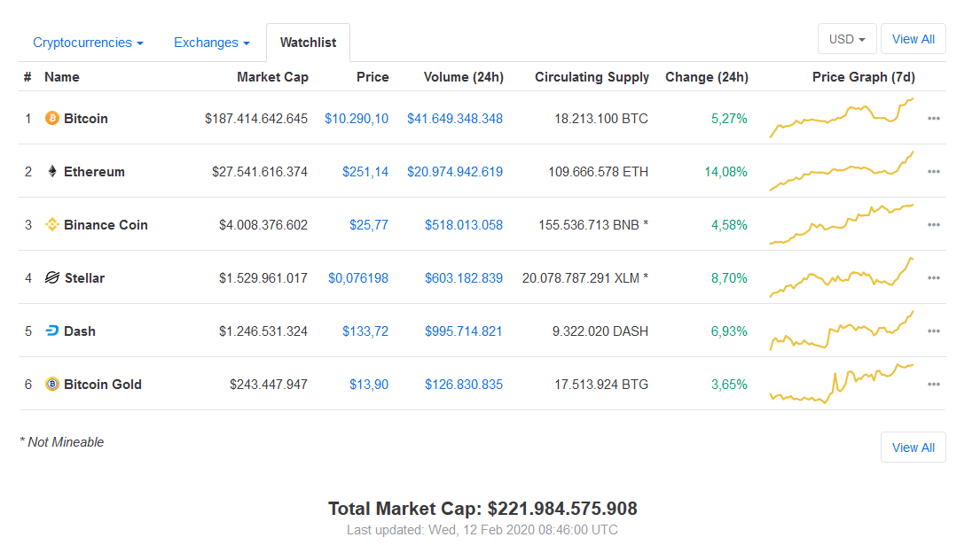Open the three-dot menu for Bitcoin Gold

point(934,385)
